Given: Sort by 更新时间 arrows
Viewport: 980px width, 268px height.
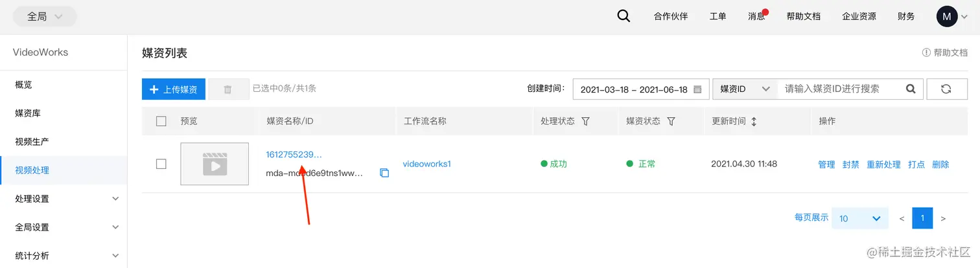Looking at the screenshot, I should [x=754, y=121].
